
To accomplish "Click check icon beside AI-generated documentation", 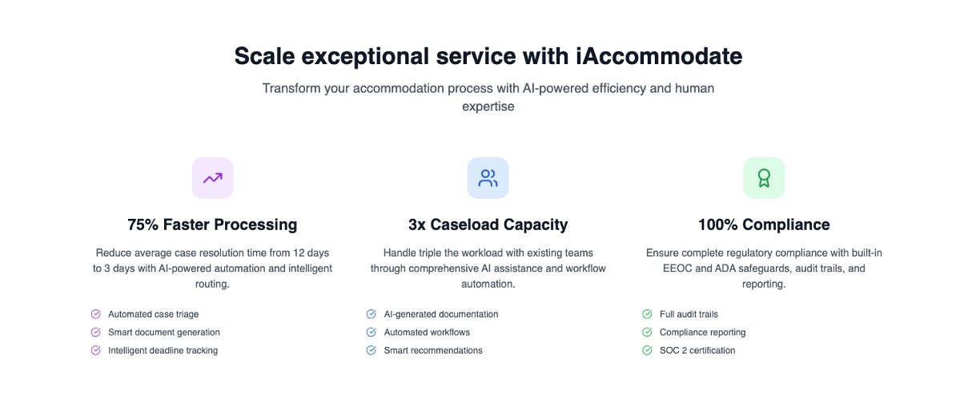I will click(x=372, y=314).
